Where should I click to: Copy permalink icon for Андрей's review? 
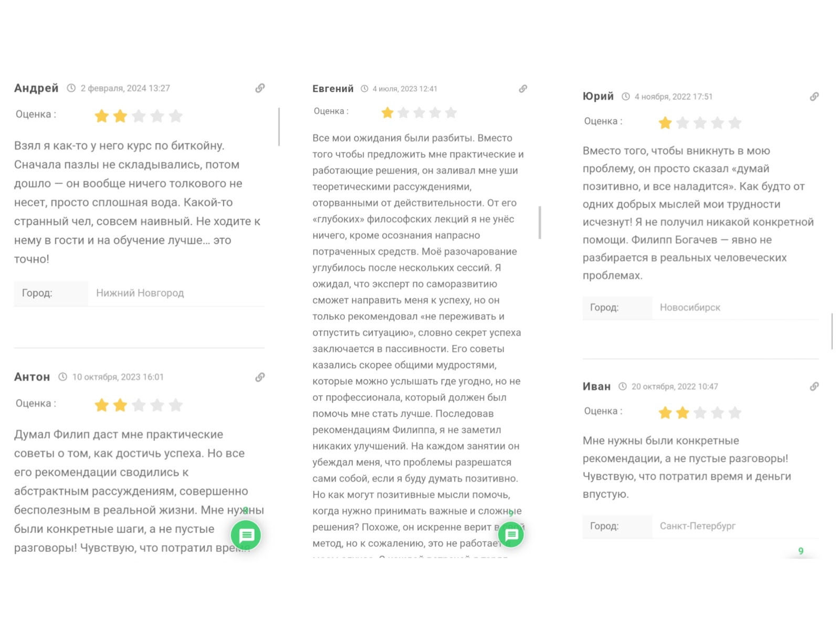[260, 88]
